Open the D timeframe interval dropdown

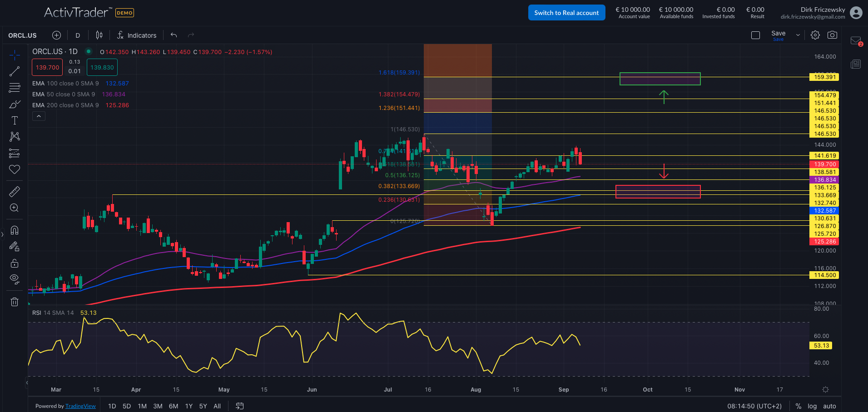point(78,35)
